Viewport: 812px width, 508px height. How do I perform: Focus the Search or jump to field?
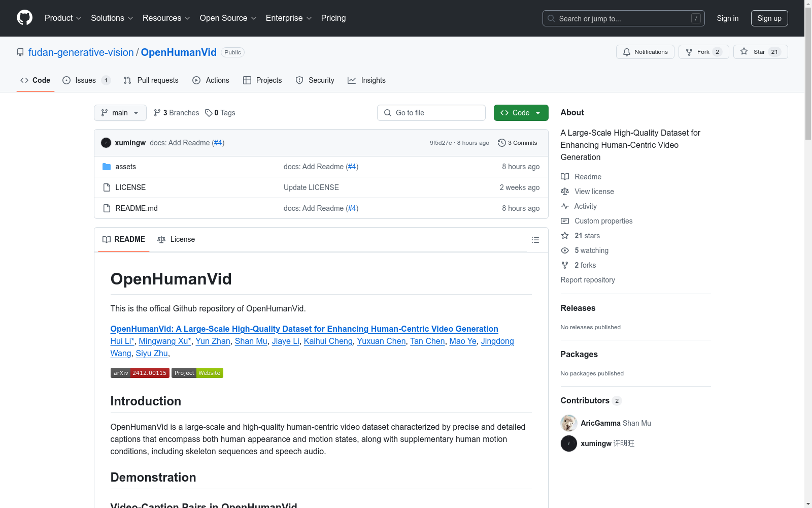(x=624, y=18)
